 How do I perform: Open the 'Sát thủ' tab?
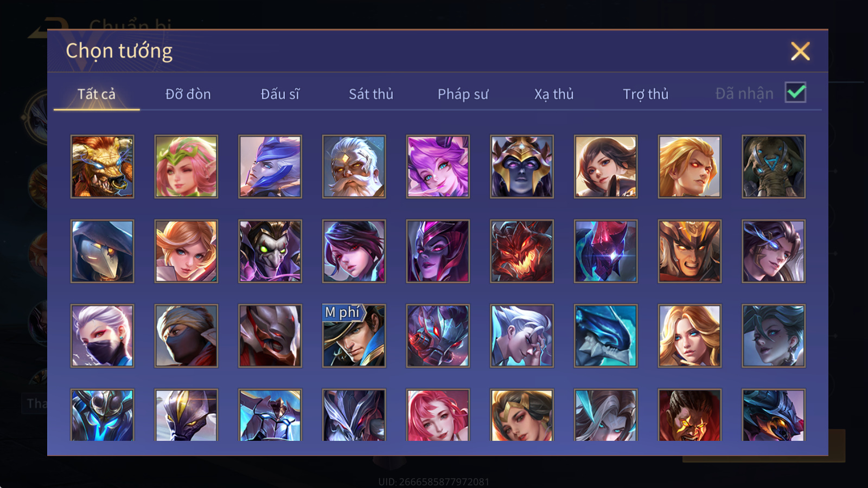pos(371,94)
